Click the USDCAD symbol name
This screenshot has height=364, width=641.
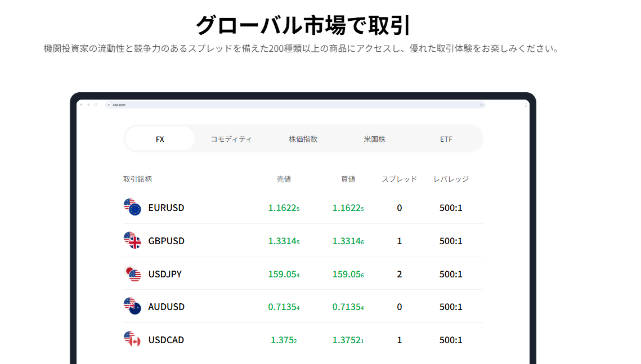(x=166, y=340)
